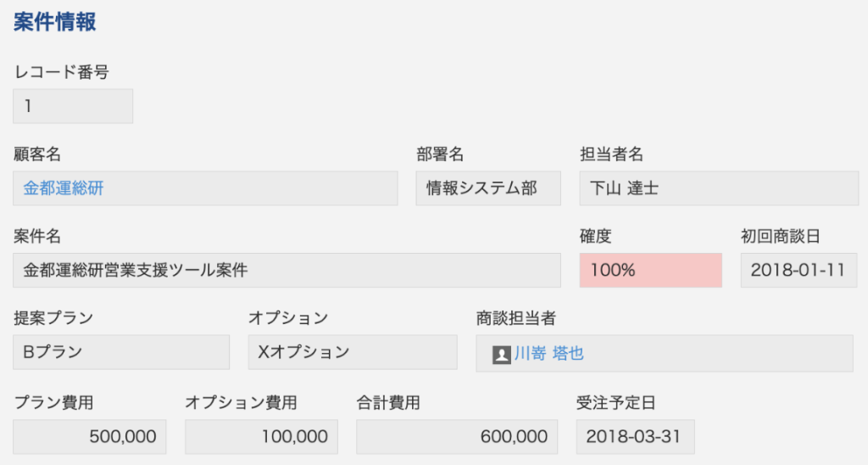Open the 金都運総研 customer link
Screen dimensions: 868x465
click(64, 188)
